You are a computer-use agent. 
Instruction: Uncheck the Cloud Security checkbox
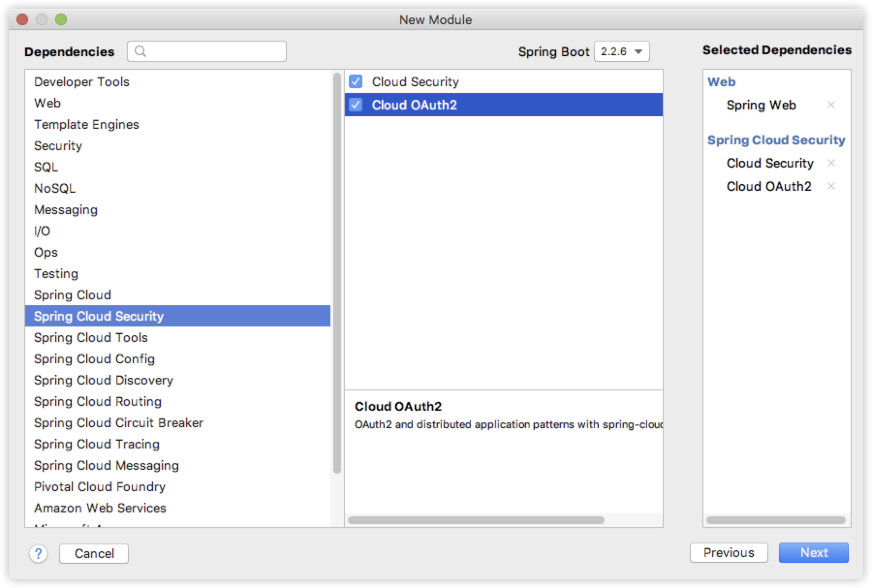click(357, 81)
